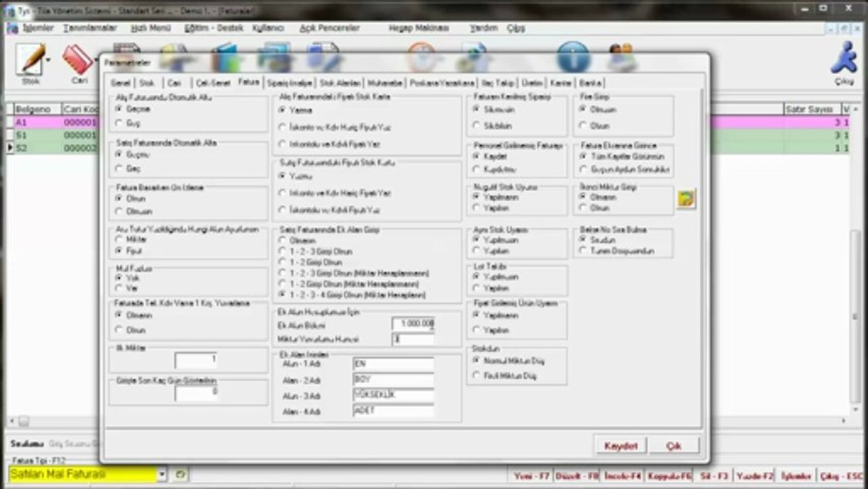Open the Yardım menu
The height and width of the screenshot is (489, 868).
point(484,29)
